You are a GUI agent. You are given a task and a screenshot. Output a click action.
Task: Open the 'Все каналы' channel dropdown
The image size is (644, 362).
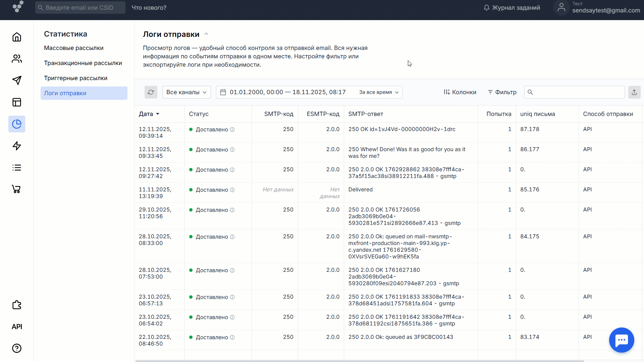pyautogui.click(x=186, y=92)
